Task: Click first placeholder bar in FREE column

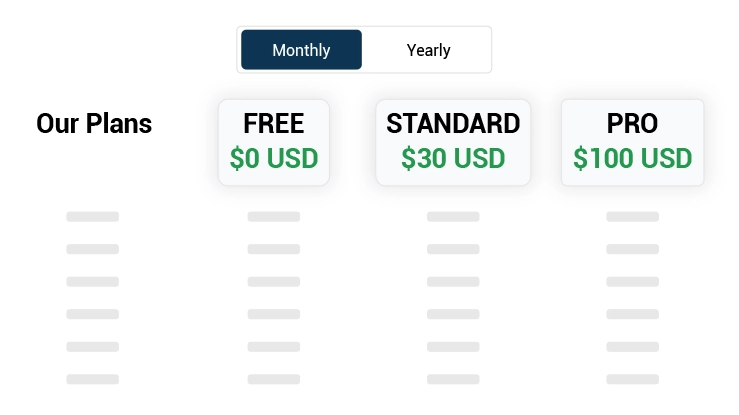Action: pyautogui.click(x=273, y=216)
